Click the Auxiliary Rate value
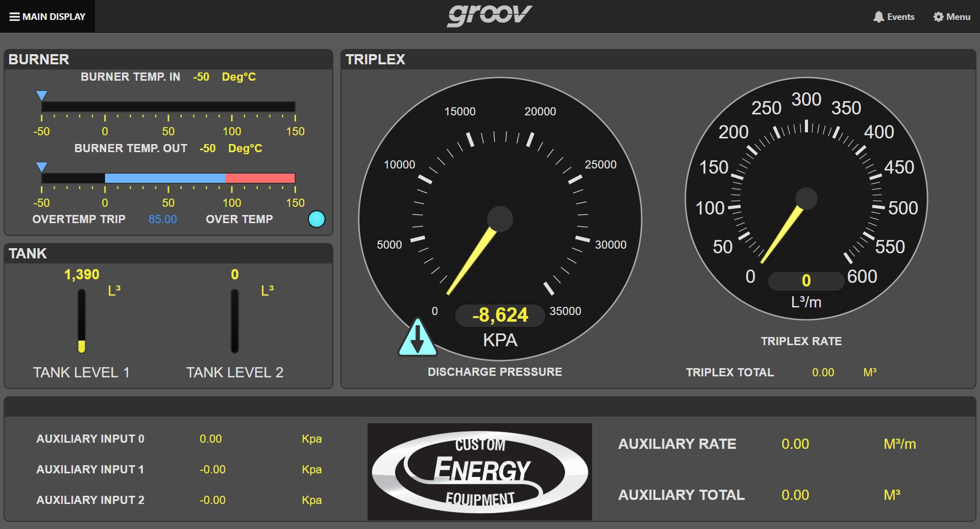This screenshot has width=980, height=529. pos(795,444)
